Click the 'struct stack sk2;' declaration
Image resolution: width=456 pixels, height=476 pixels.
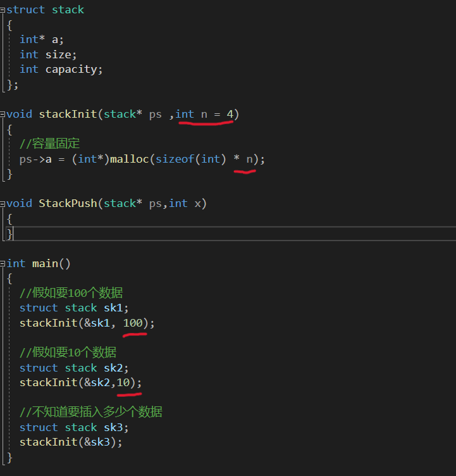74,368
